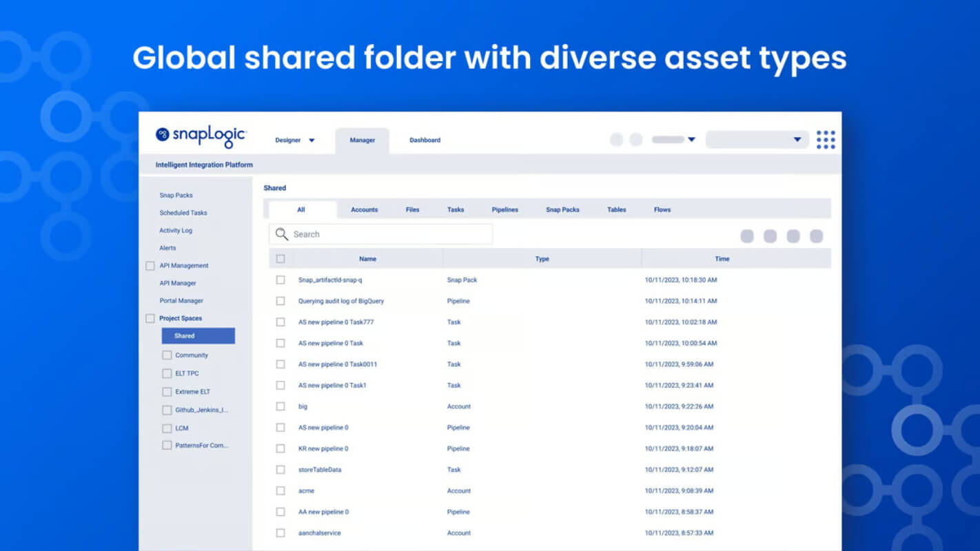Open Portal Manager
This screenshot has width=980, height=551.
point(181,301)
